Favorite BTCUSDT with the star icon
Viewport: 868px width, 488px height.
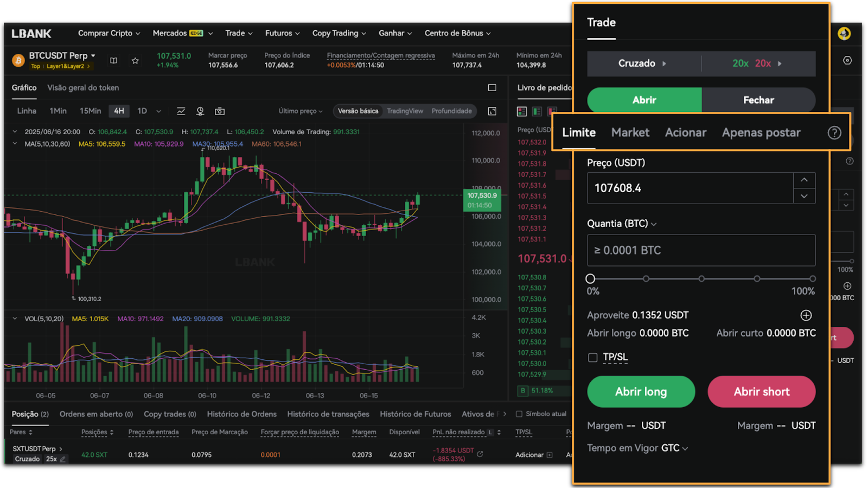[135, 61]
